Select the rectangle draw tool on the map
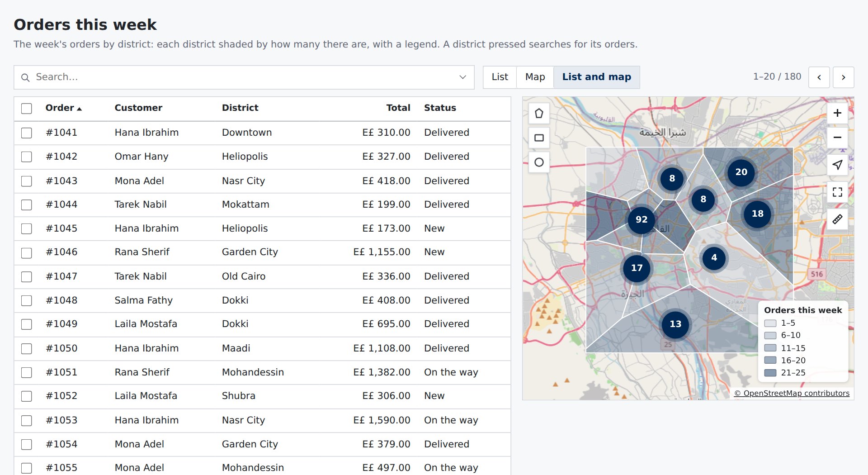The image size is (868, 475). tap(539, 138)
